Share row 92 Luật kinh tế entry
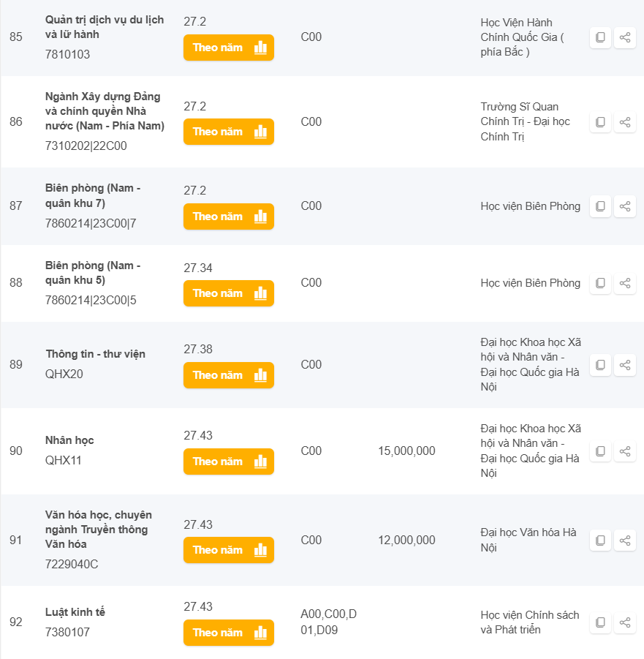644x659 pixels. coord(625,622)
